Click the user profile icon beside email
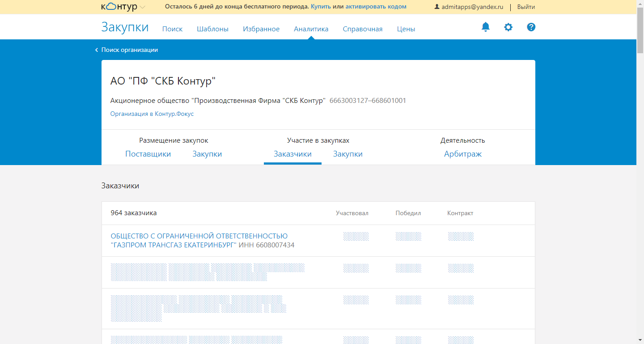The image size is (644, 344). (437, 7)
